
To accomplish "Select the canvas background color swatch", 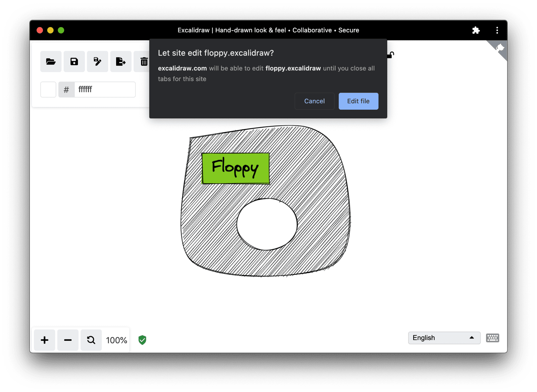I will pos(48,89).
